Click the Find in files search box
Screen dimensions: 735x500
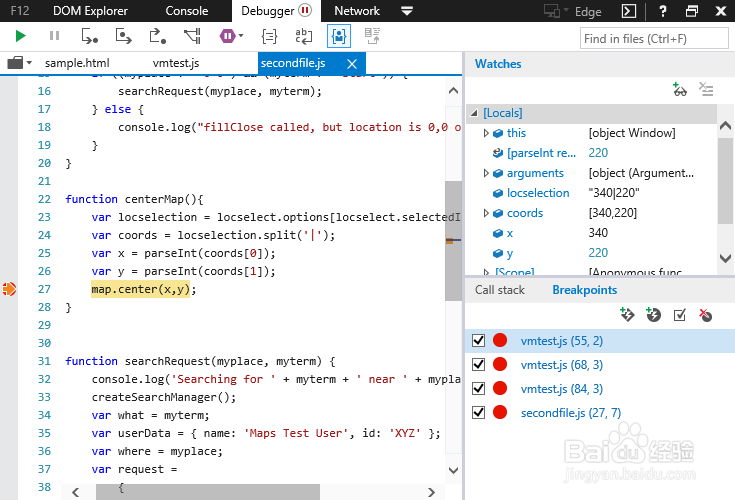[x=654, y=38]
